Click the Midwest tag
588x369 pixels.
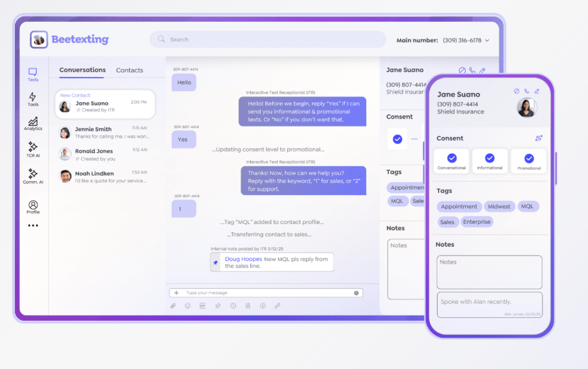click(x=499, y=207)
